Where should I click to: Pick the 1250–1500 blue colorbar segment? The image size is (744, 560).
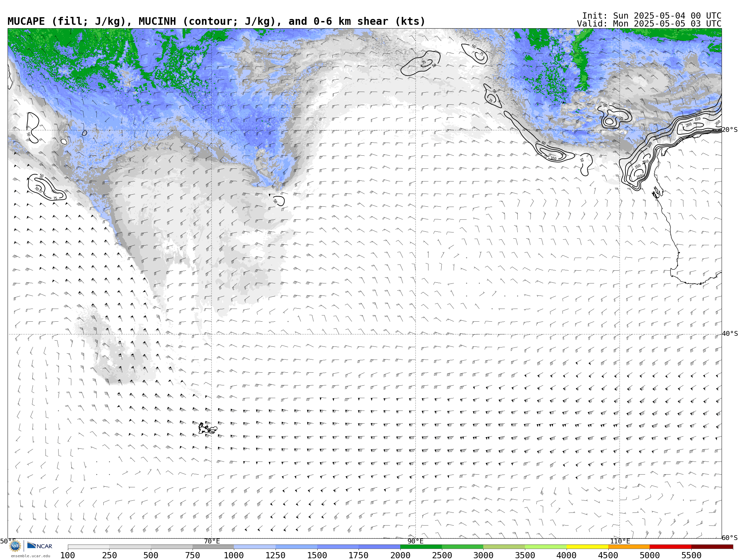point(297,547)
